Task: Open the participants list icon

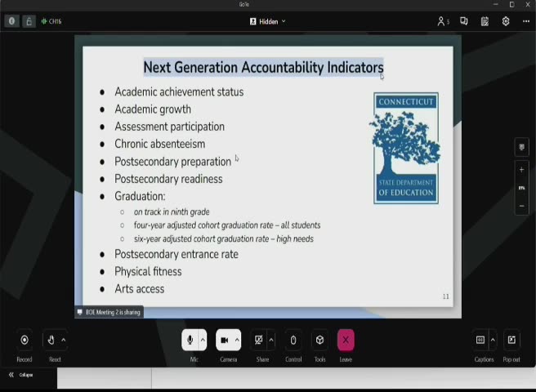Action: coord(443,21)
